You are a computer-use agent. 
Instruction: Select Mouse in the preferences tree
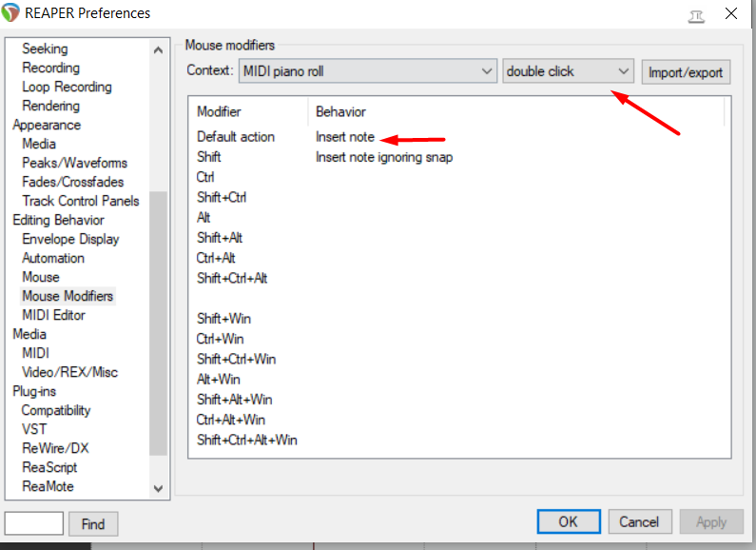[x=41, y=277]
